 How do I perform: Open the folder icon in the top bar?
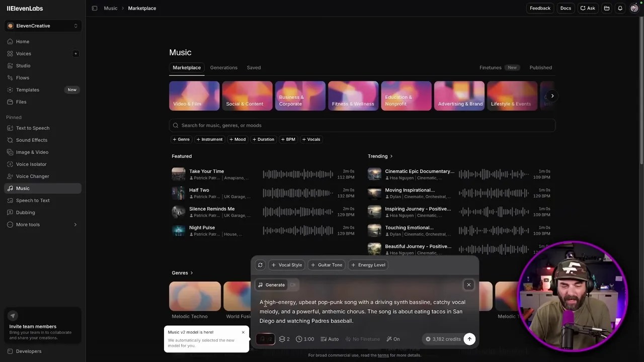click(607, 8)
